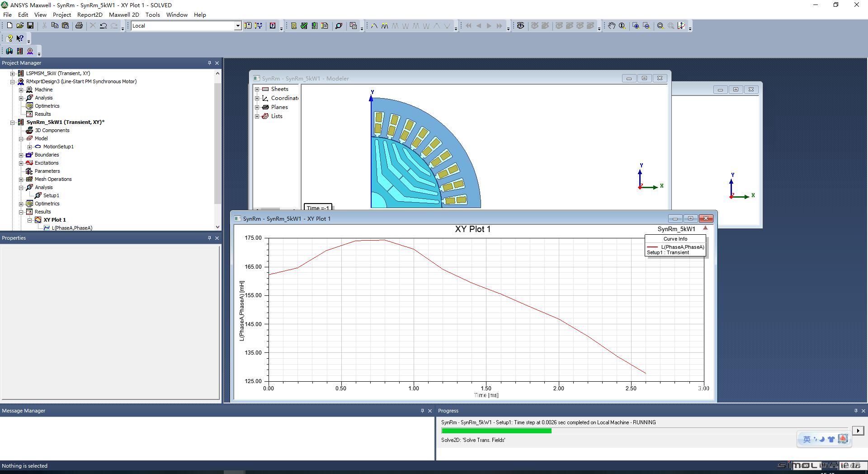Click the L(PhaseA,PhaseA) legend entry
This screenshot has height=474, width=868.
(x=682, y=247)
